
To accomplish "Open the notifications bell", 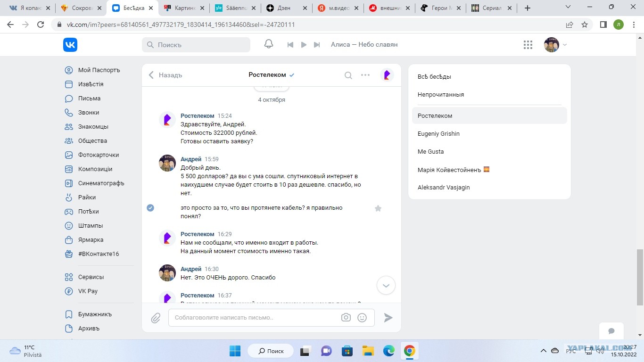I will point(269,44).
